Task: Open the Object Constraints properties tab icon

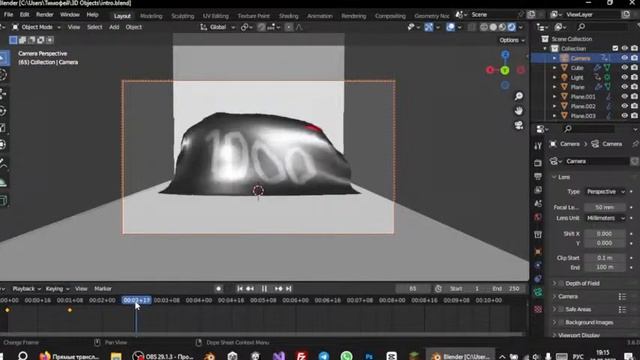Action: tap(538, 279)
